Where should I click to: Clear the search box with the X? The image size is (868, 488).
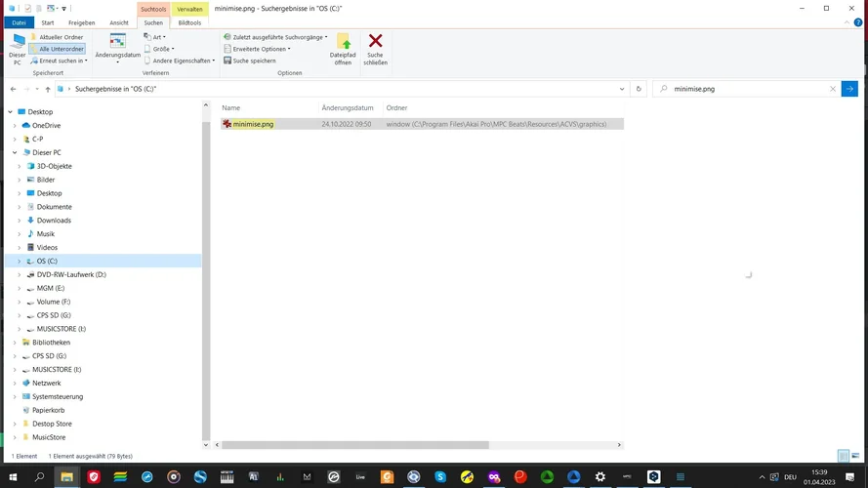(833, 89)
